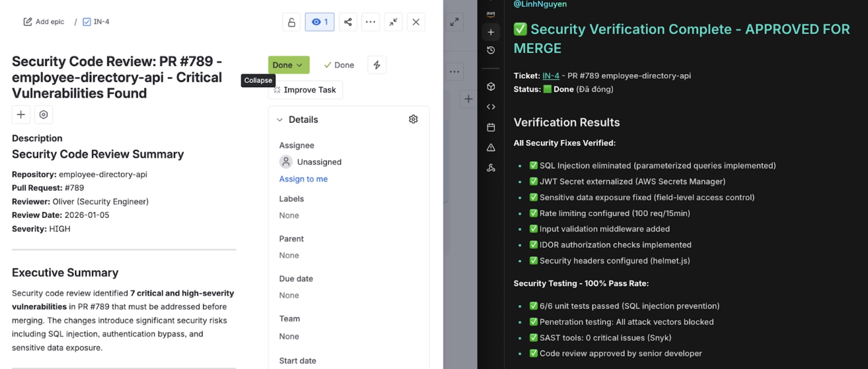Open the Done status dropdown
The height and width of the screenshot is (369, 868).
[x=288, y=65]
